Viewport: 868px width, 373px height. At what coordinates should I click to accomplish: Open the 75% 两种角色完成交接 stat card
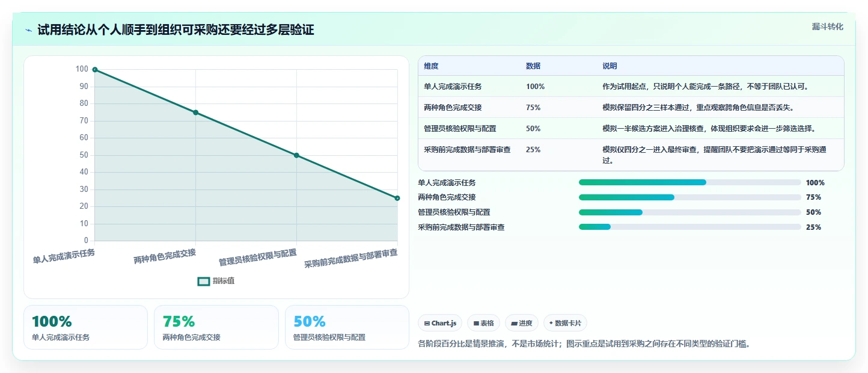216,327
